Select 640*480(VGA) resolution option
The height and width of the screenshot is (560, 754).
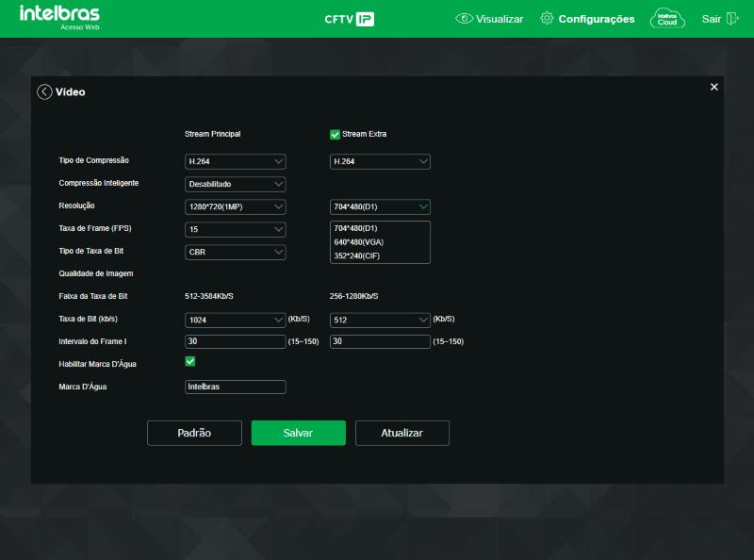click(x=380, y=242)
